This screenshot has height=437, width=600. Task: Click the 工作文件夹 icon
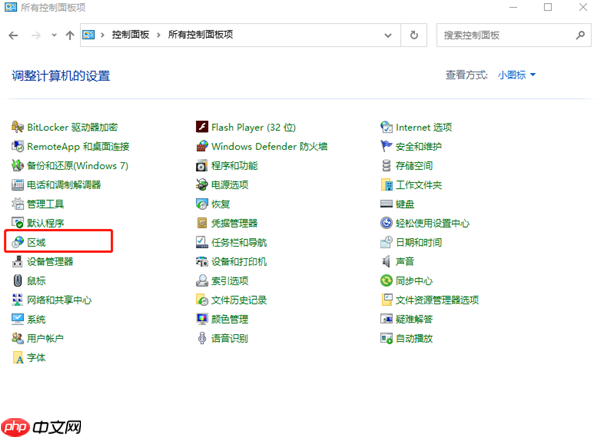[386, 185]
